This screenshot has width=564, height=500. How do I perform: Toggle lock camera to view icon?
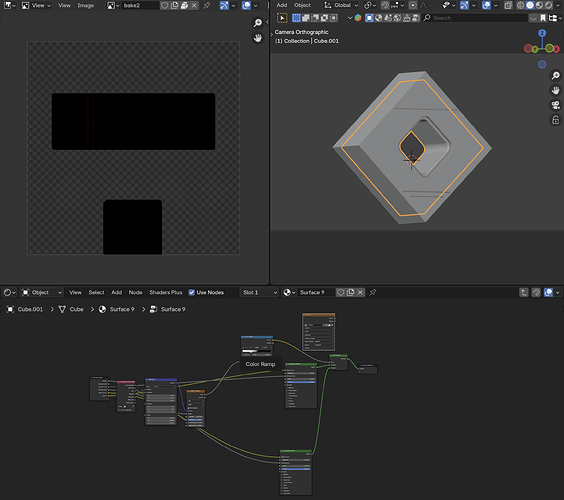[555, 120]
